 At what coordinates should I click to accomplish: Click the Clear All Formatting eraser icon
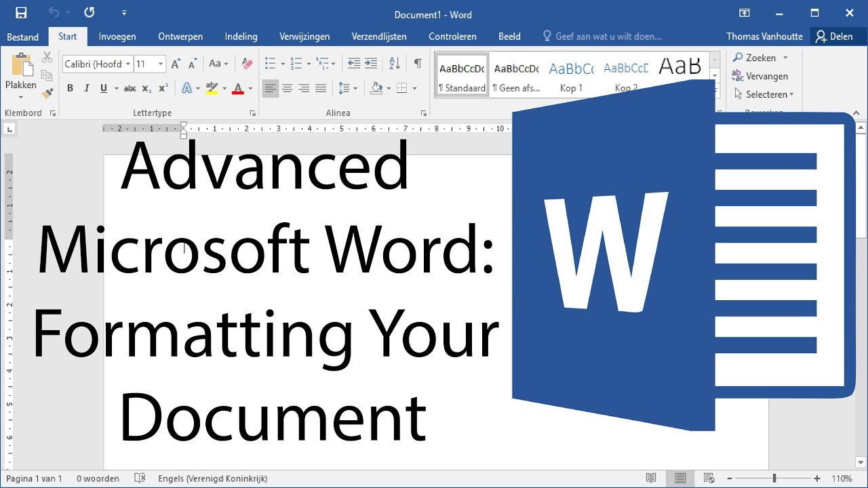click(x=247, y=64)
